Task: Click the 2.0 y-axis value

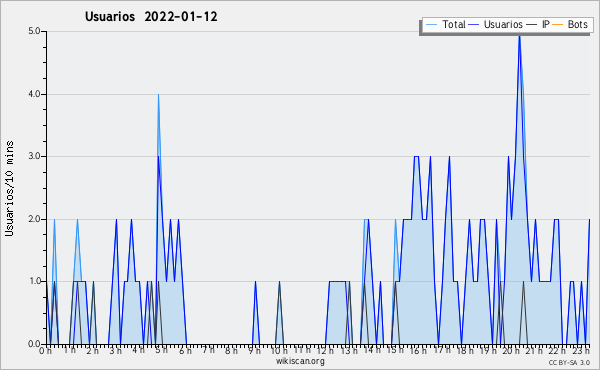Action: click(34, 219)
